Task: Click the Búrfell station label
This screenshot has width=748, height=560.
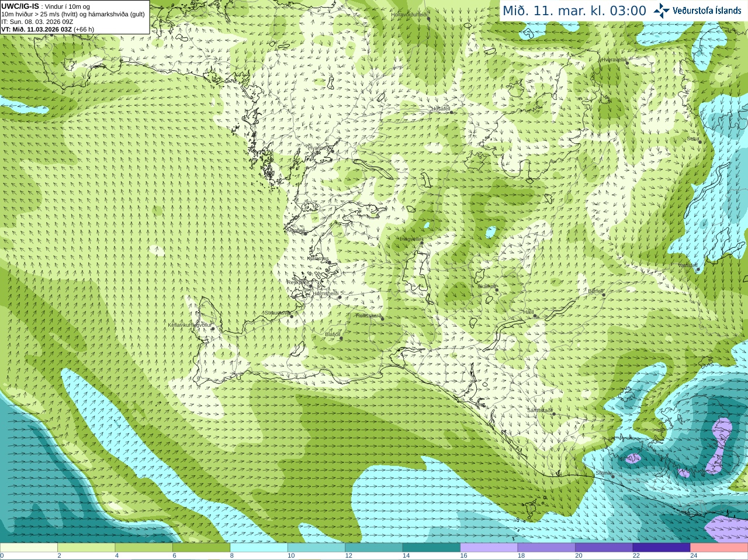Action: 595,291
